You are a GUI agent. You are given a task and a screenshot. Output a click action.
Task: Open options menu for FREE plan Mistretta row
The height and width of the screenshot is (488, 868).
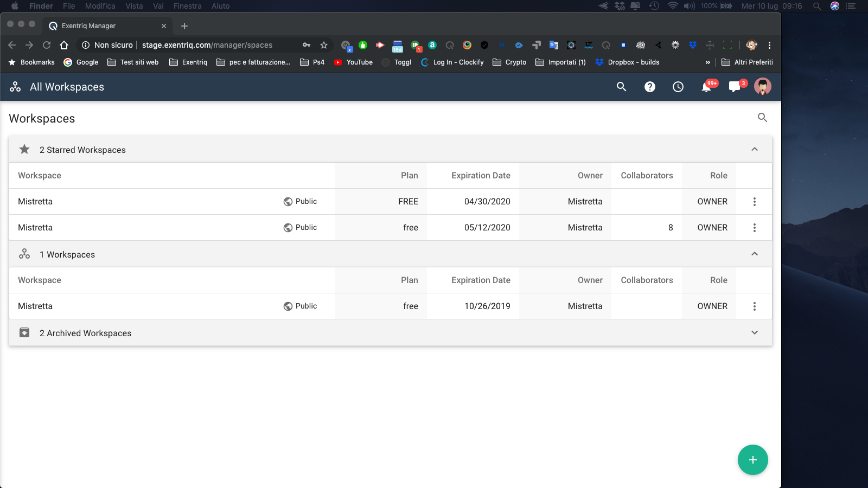(x=754, y=202)
